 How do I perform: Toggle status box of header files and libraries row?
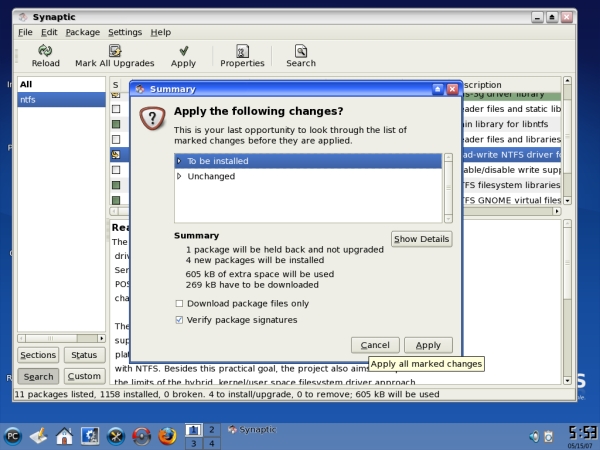(x=116, y=139)
